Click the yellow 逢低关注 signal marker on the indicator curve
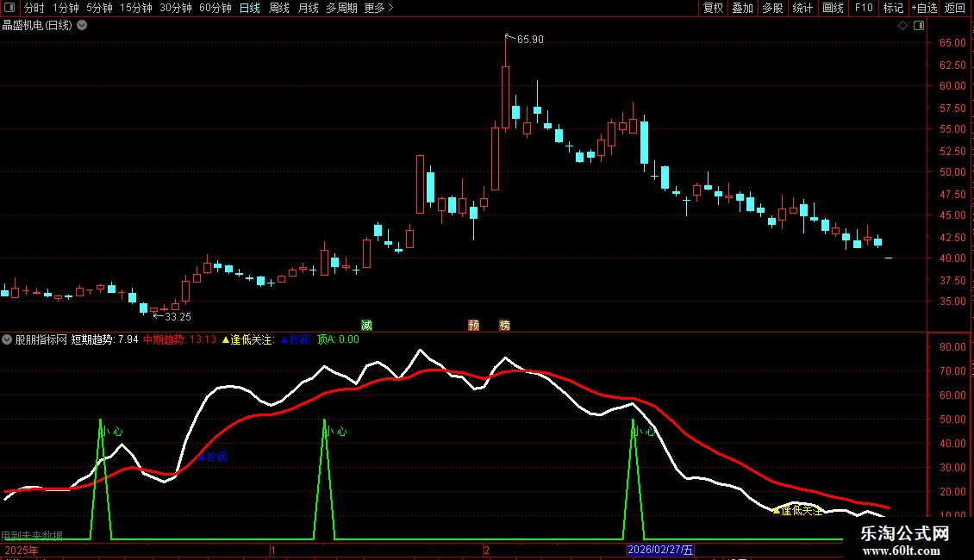The height and width of the screenshot is (560, 974). pyautogui.click(x=777, y=510)
